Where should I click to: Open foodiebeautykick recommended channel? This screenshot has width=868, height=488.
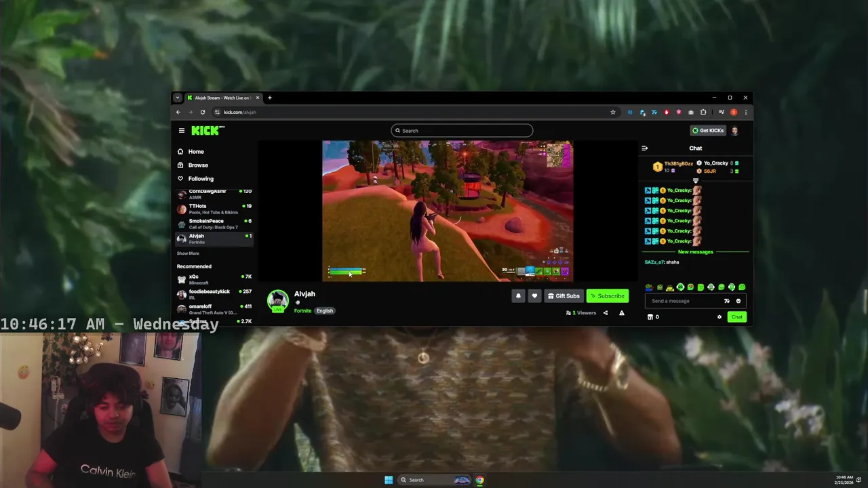214,294
